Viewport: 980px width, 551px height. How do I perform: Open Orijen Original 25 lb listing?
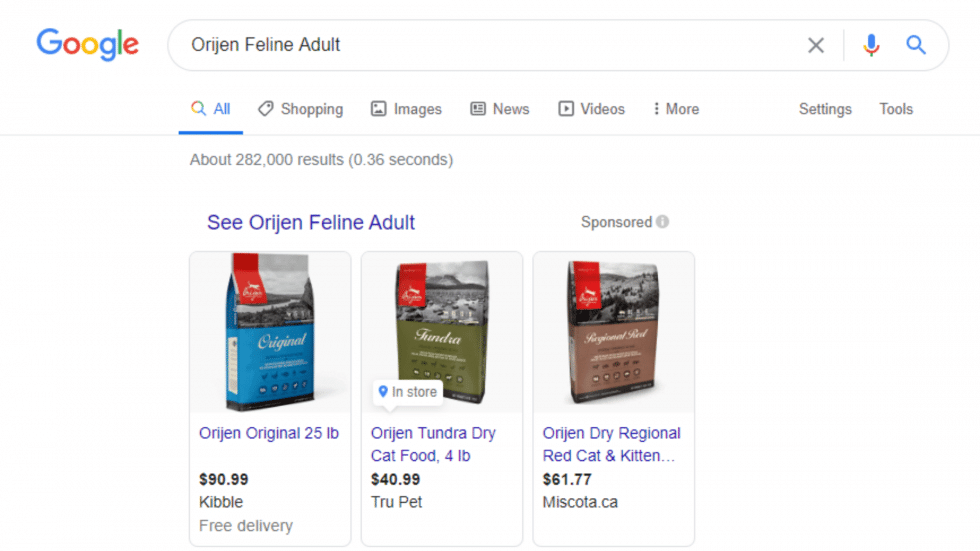pyautogui.click(x=269, y=433)
